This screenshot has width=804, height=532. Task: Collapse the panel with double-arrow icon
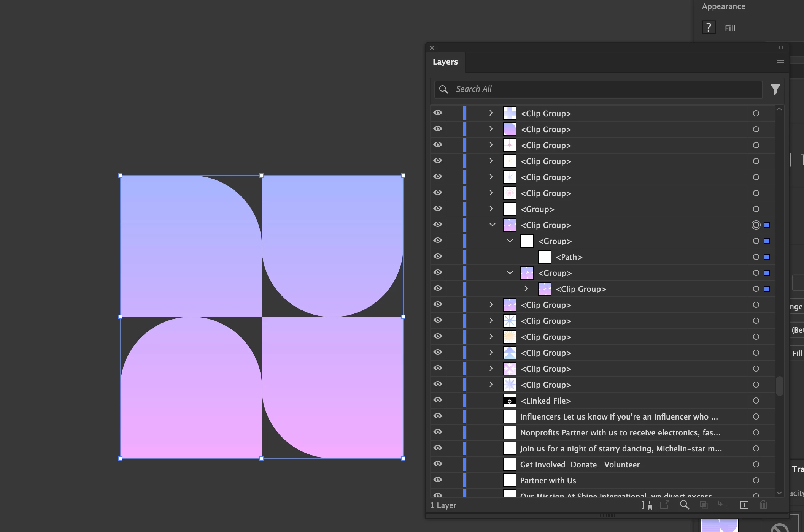781,47
